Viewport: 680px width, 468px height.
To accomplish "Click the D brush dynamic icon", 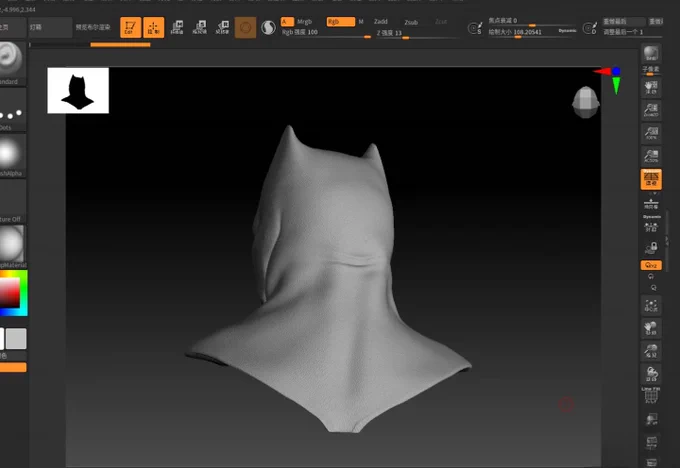I will (589, 28).
